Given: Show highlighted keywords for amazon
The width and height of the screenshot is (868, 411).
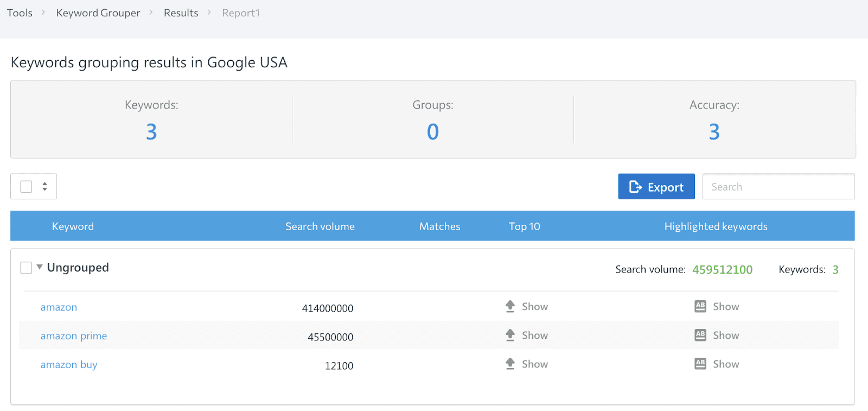Looking at the screenshot, I should point(726,307).
